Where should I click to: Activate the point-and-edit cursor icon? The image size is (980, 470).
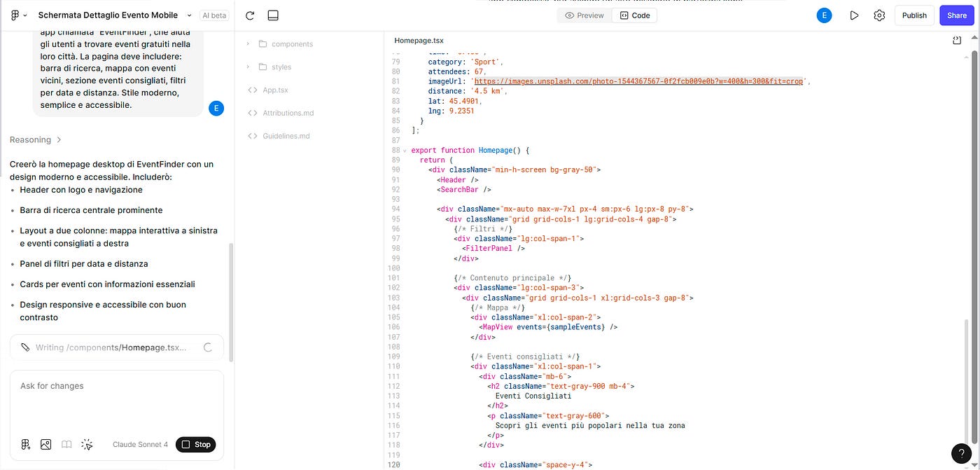(x=87, y=444)
